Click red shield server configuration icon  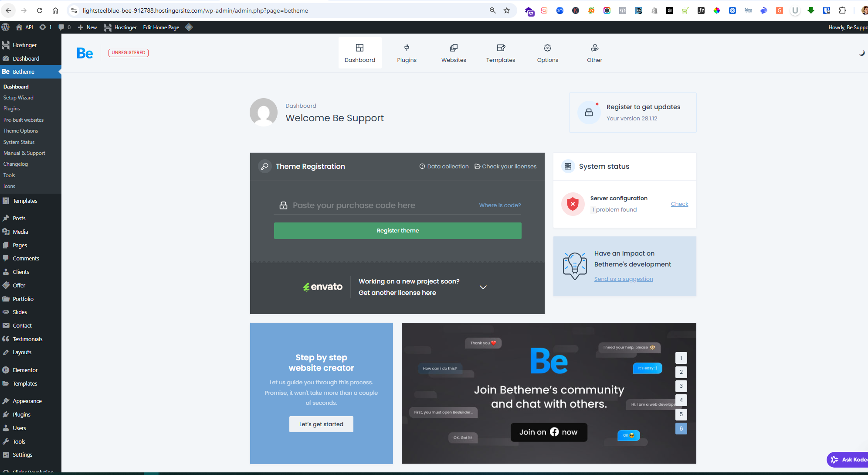573,204
